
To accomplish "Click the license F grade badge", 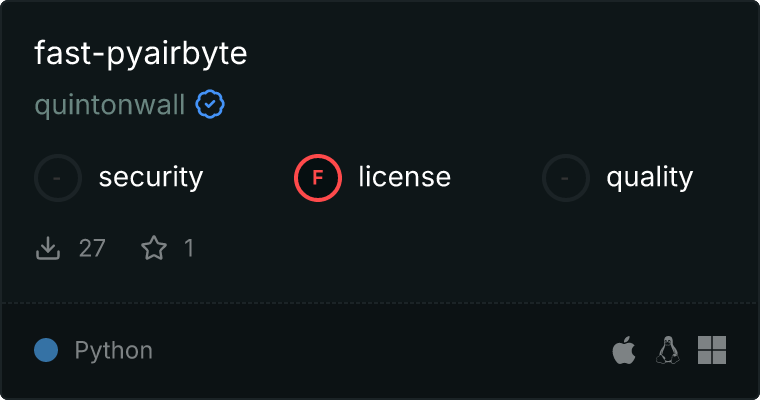I will [x=318, y=178].
